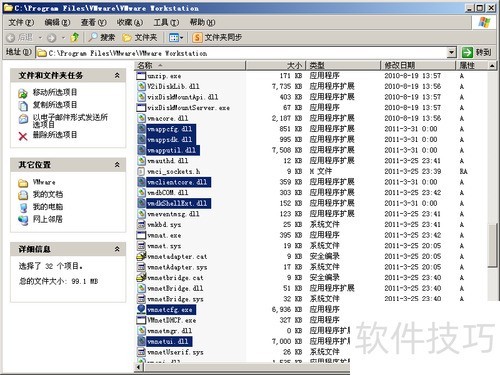The image size is (500, 375).
Task: Select the vmapputil.dll file icon
Action: tap(141, 150)
